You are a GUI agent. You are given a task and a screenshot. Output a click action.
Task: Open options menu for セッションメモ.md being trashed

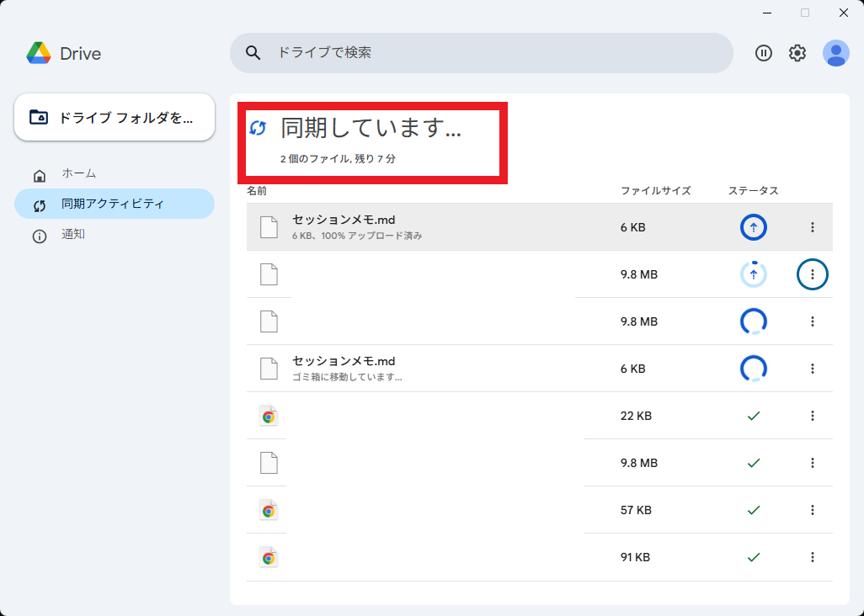[812, 368]
